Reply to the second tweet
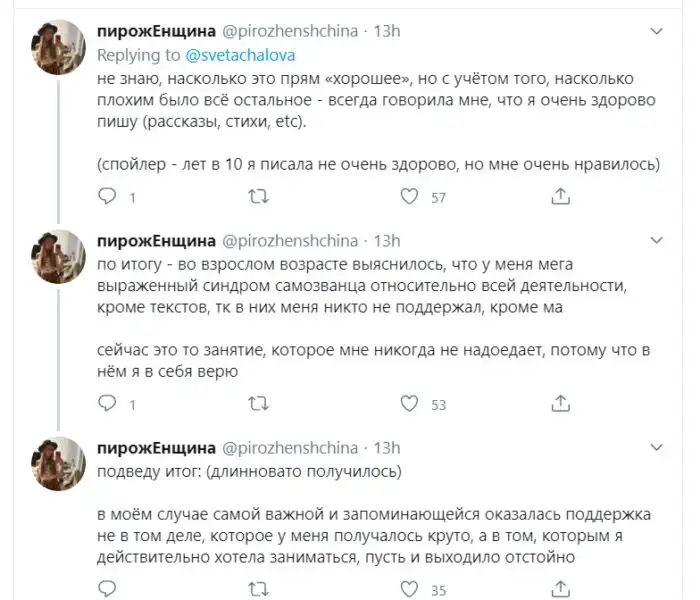This screenshot has height=600, width=700. [107, 404]
